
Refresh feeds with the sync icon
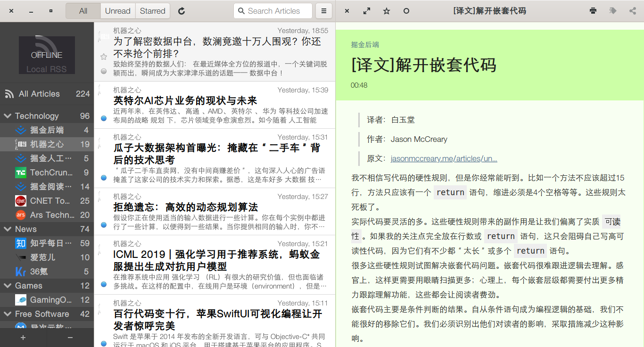click(182, 11)
